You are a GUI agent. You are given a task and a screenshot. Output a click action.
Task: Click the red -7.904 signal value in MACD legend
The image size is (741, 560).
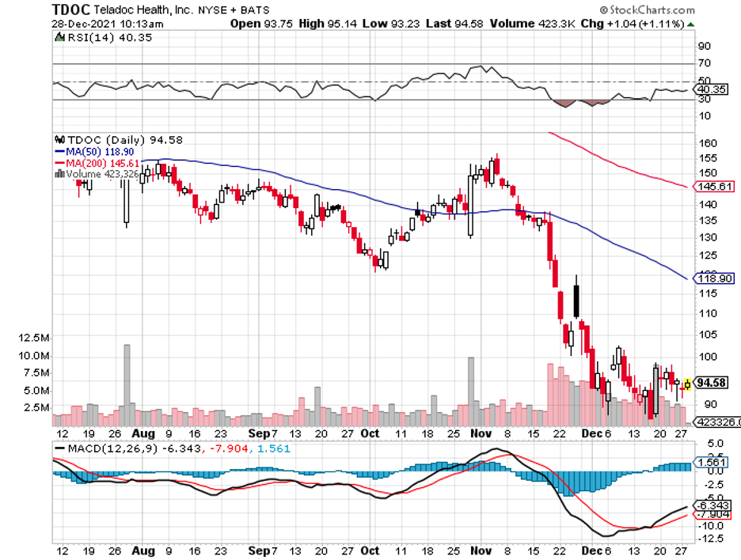228,448
